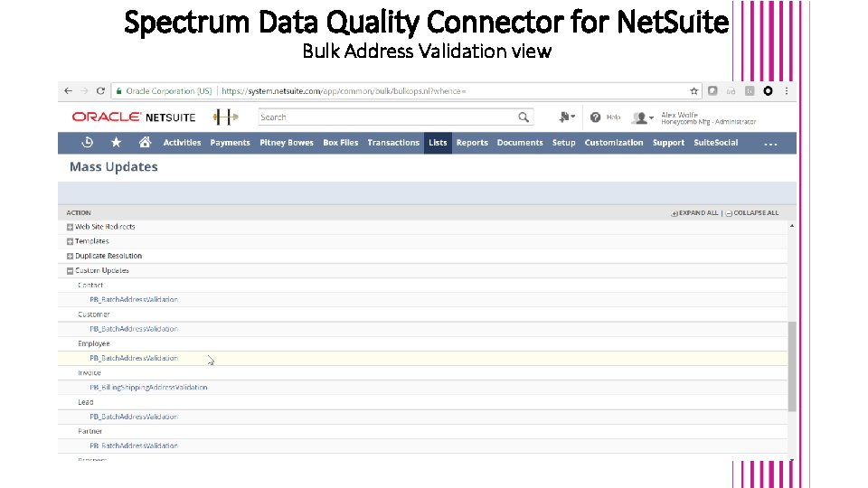Open the Setup menu
Screen dimensions: 868x488
click(563, 142)
